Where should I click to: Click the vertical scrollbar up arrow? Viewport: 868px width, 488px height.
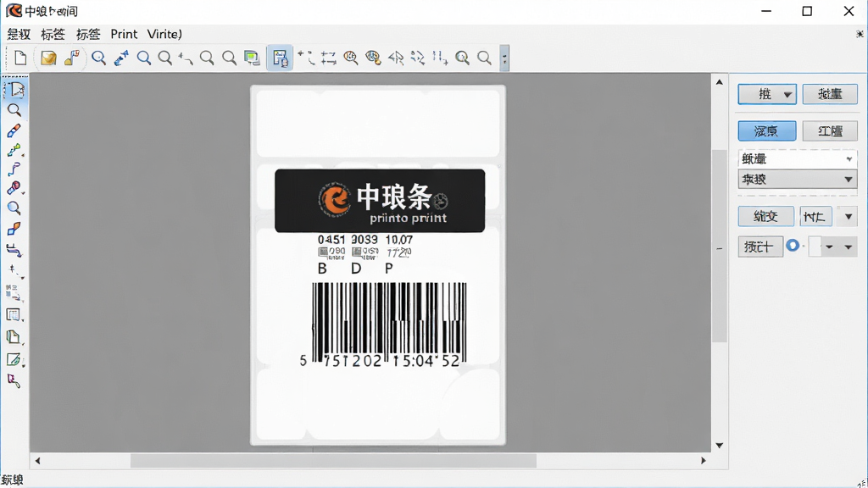click(719, 82)
